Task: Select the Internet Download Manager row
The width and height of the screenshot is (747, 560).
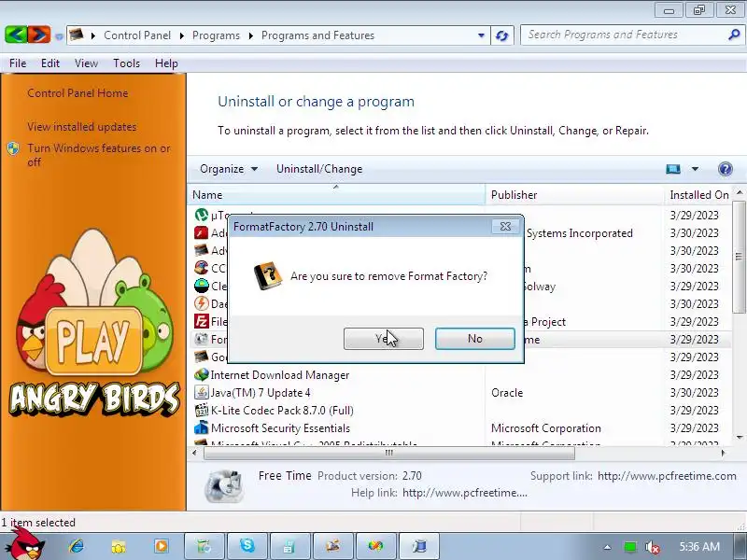Action: (x=459, y=375)
